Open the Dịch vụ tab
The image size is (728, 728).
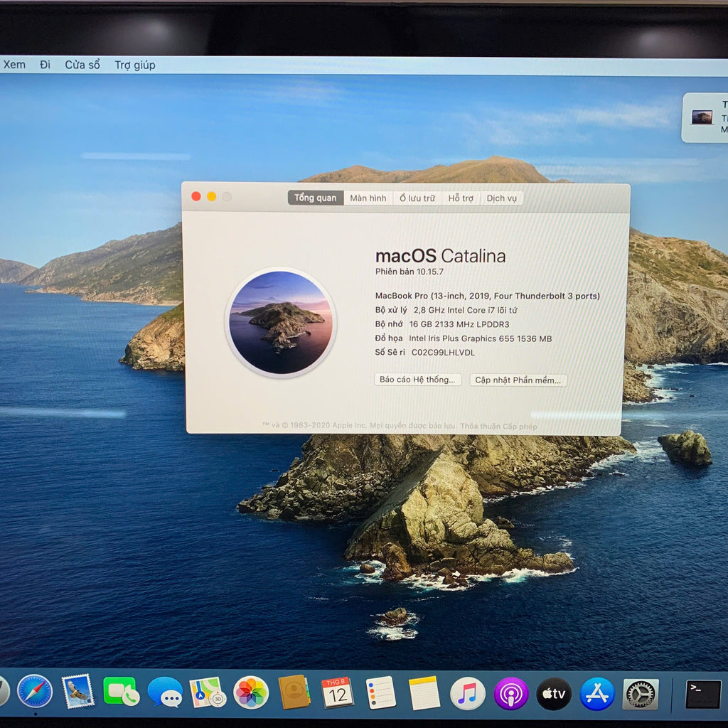click(501, 198)
